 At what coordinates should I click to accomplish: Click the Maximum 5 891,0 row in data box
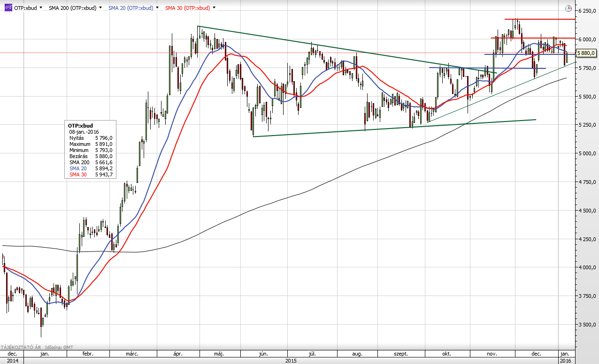pyautogui.click(x=90, y=144)
